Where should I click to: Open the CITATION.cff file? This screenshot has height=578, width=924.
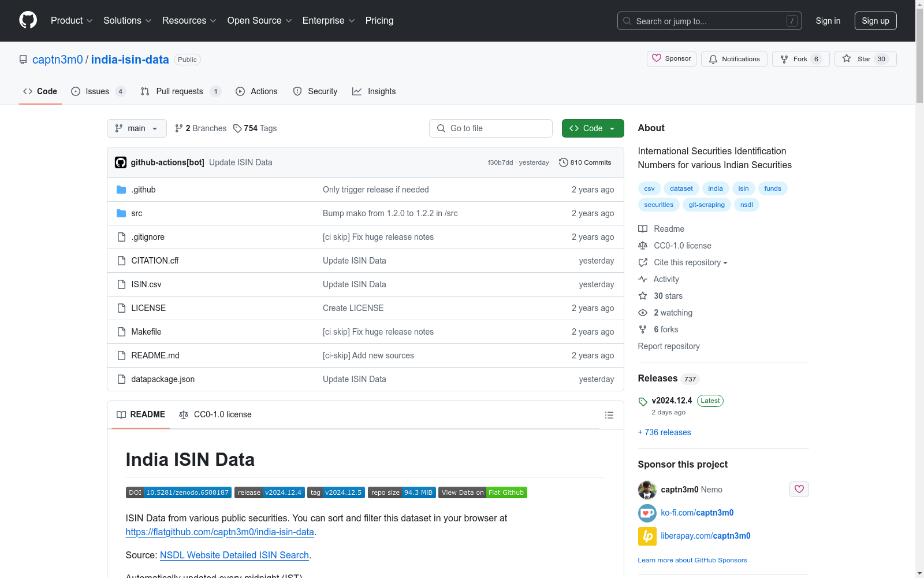click(155, 261)
